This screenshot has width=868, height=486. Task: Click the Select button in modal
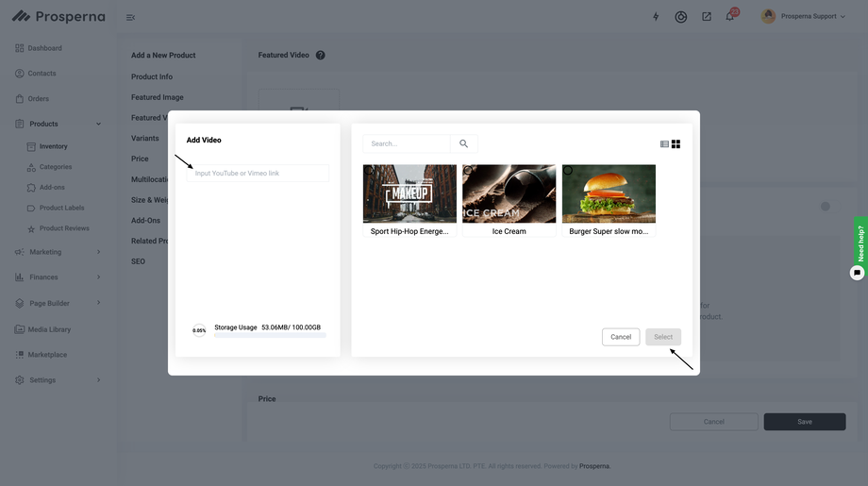pyautogui.click(x=663, y=337)
